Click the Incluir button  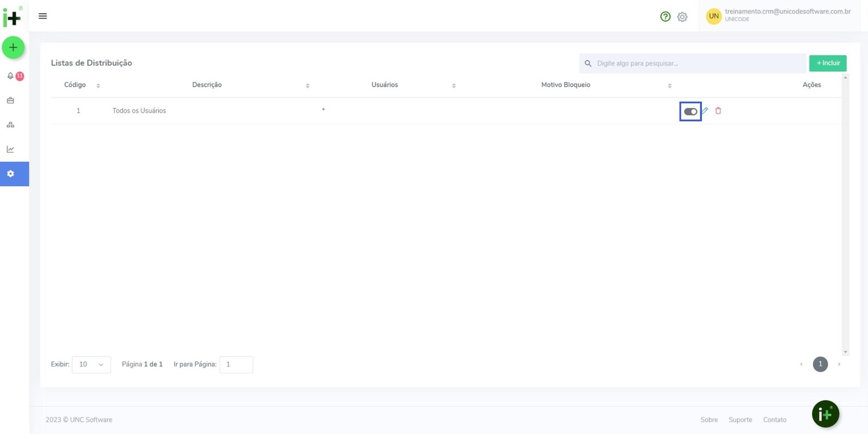tap(828, 63)
